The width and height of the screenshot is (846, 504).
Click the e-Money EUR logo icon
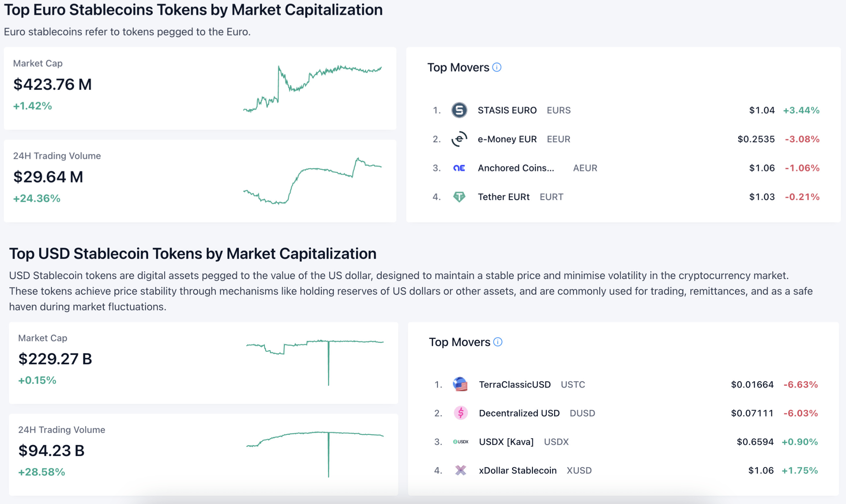click(459, 139)
